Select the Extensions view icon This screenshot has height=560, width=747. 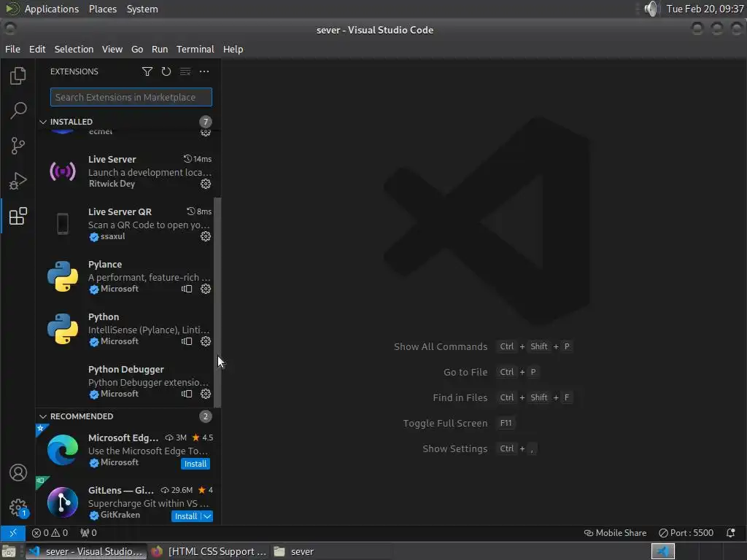pos(18,216)
